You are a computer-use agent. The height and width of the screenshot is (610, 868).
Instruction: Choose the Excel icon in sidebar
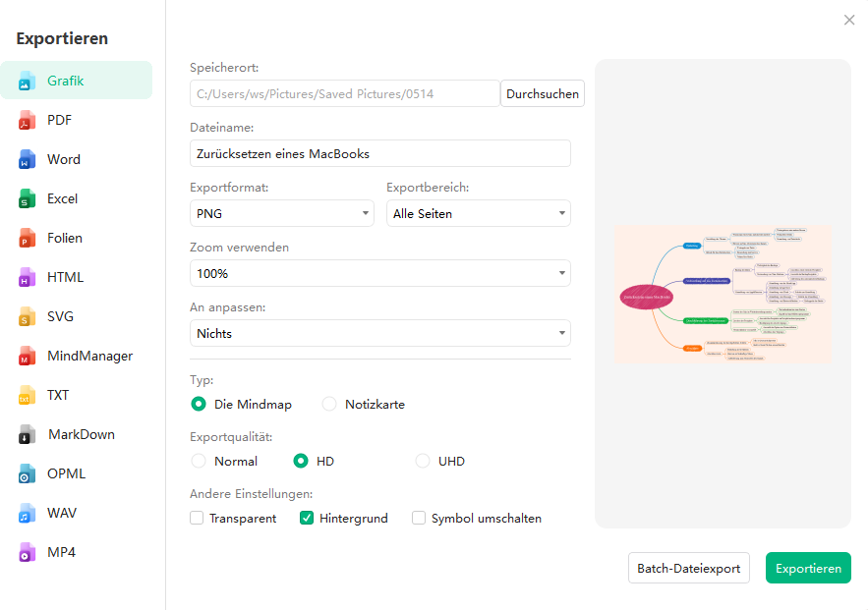point(27,198)
